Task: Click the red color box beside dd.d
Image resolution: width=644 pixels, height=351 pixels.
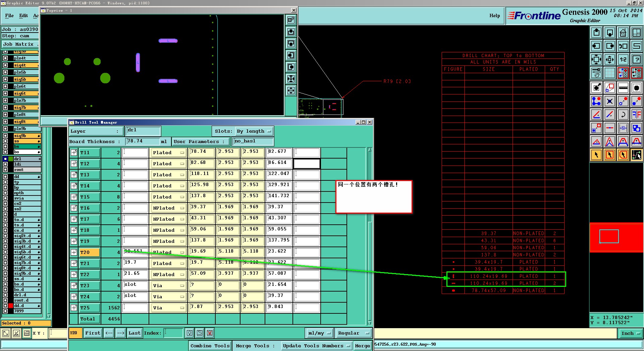Action: 11,306
